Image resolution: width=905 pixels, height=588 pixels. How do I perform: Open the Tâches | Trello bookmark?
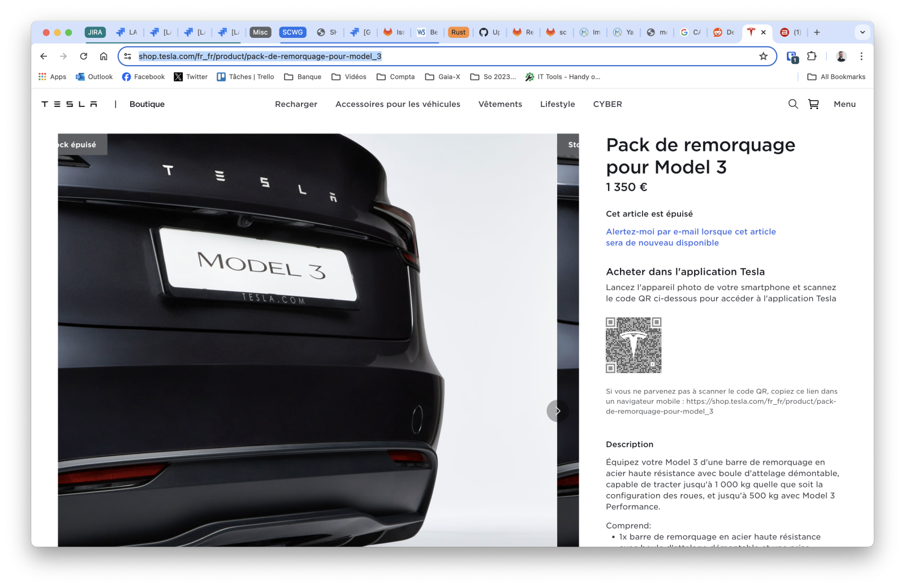pos(245,77)
